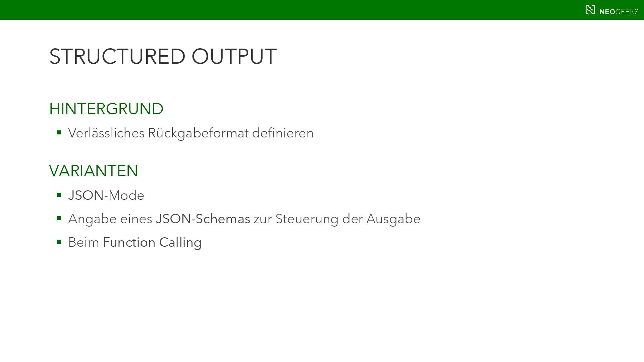Select the VARIANTEN heading
The image size is (644, 362).
(x=93, y=171)
